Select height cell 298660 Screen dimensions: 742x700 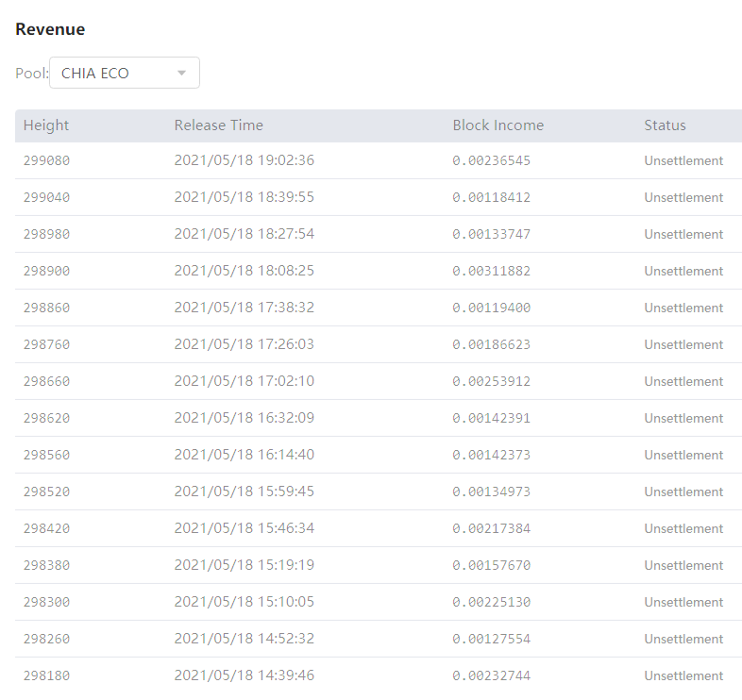(47, 381)
